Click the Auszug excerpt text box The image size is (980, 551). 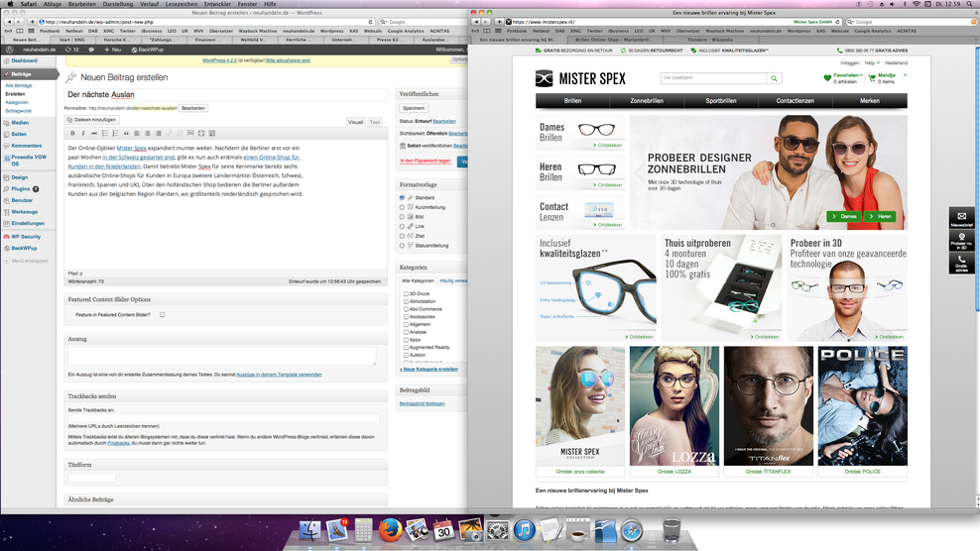click(x=222, y=356)
